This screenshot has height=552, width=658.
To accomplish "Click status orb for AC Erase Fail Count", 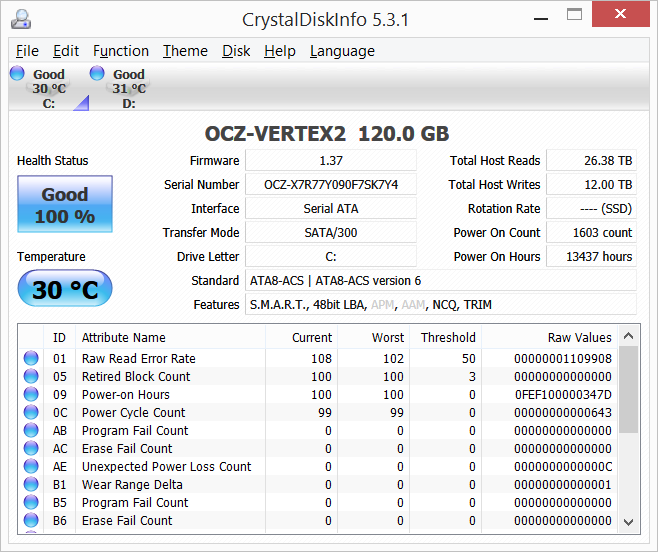I will point(31,448).
